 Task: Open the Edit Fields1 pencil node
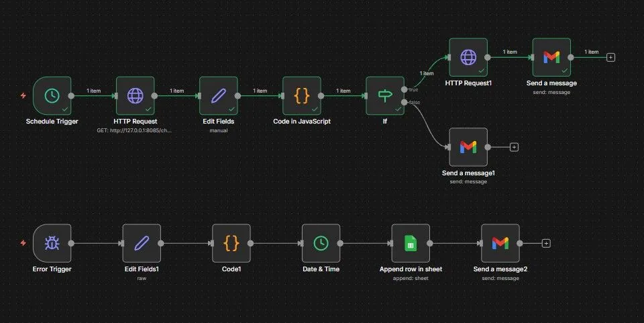(x=142, y=243)
